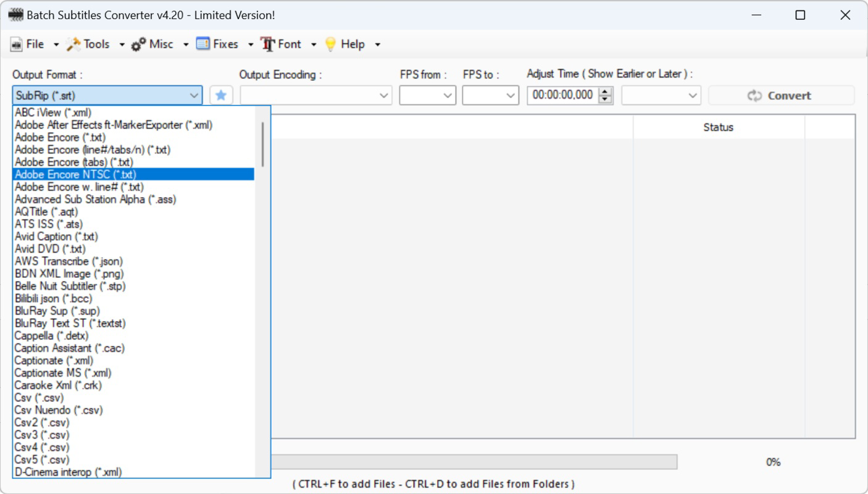Select Advanced Sub Station Alpha (*.ass)

[x=133, y=199]
